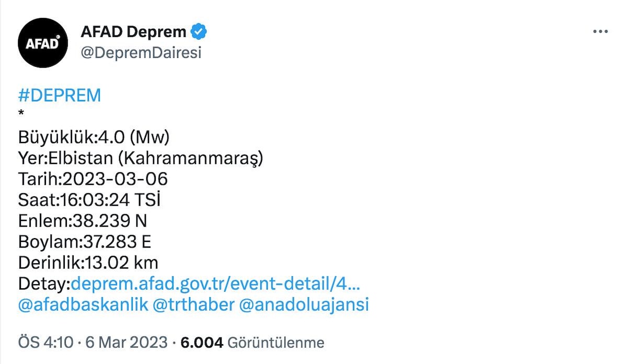Open the @anadoluajansi mention
The image size is (627, 364).
(x=304, y=304)
